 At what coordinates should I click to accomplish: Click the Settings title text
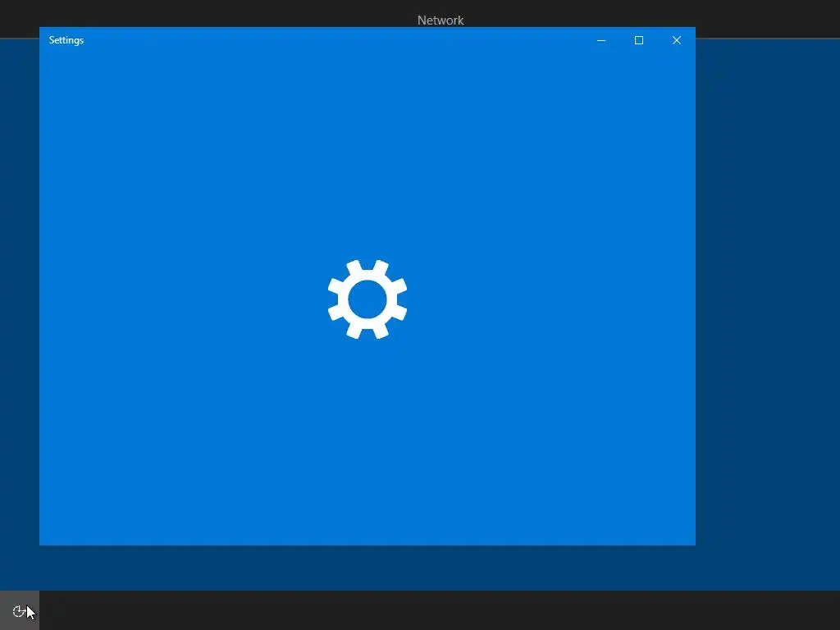coord(66,40)
